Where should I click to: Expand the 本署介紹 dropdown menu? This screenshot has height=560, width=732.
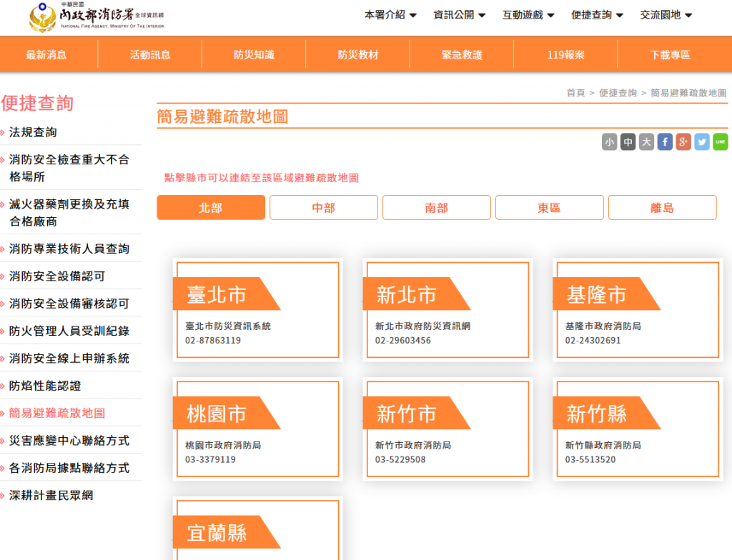coord(390,15)
